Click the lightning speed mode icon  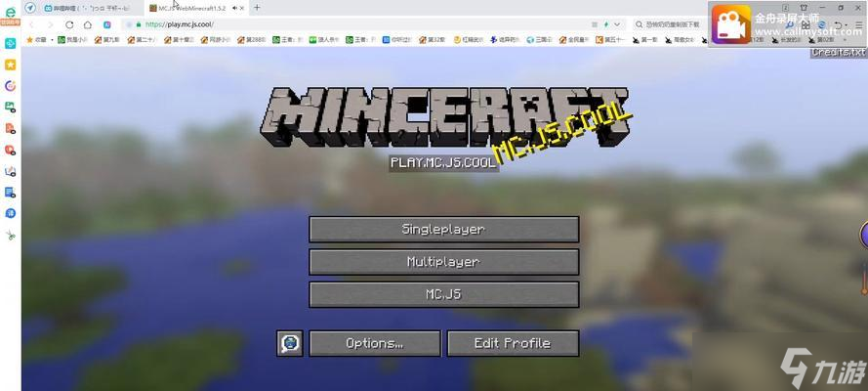click(606, 24)
